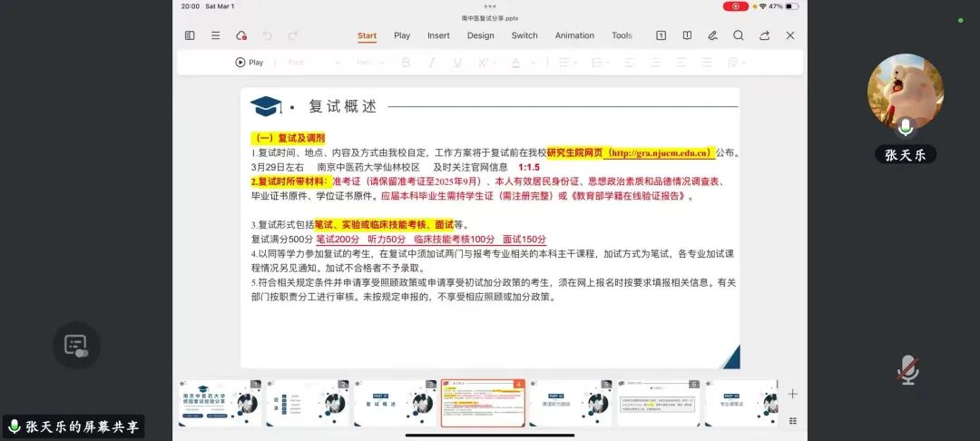Click the cloud sync status icon
The width and height of the screenshot is (980, 441).
click(x=240, y=35)
